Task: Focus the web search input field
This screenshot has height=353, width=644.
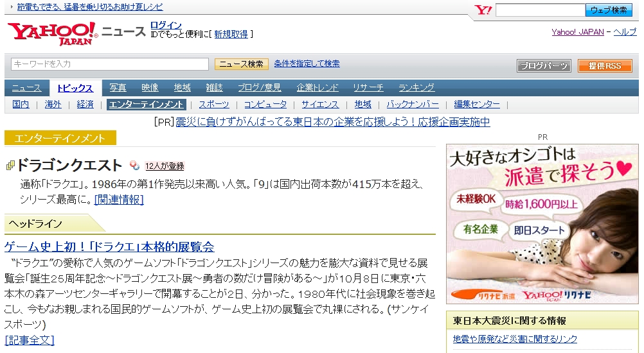Action: pos(540,10)
